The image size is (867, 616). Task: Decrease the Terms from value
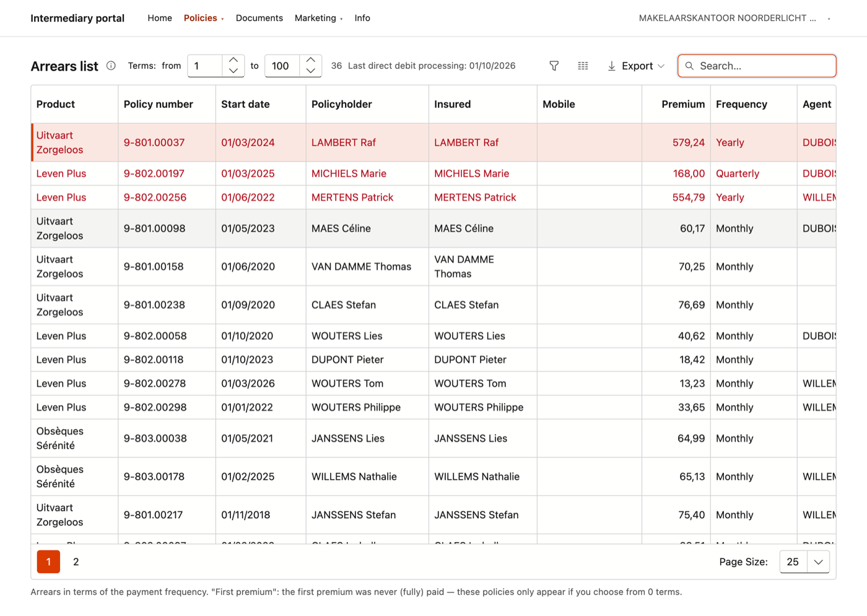(x=233, y=71)
